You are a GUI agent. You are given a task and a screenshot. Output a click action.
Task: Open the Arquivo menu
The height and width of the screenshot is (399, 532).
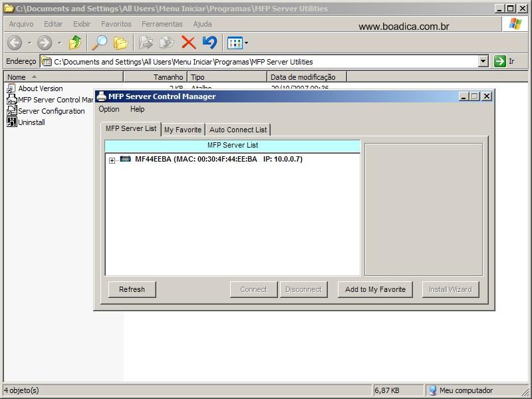(x=21, y=24)
